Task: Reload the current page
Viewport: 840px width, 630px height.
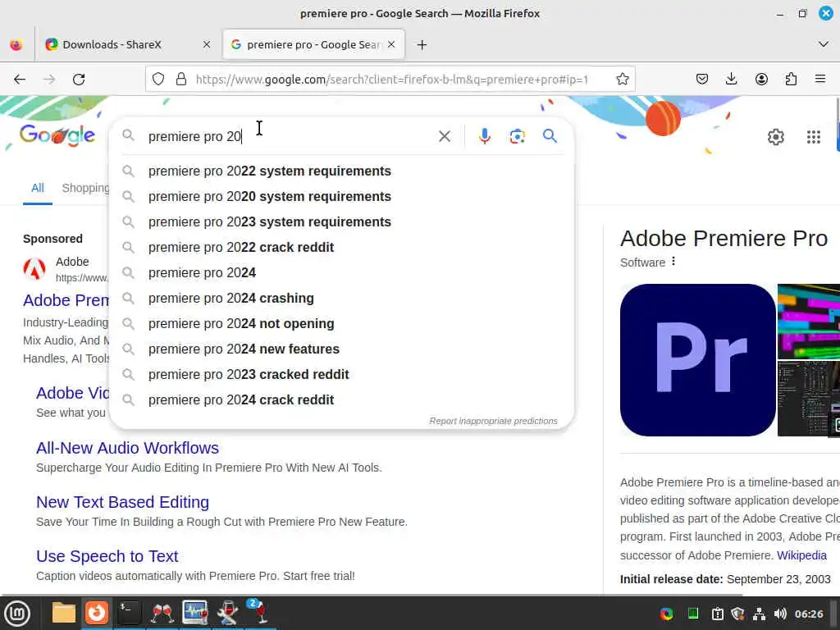Action: click(x=79, y=80)
